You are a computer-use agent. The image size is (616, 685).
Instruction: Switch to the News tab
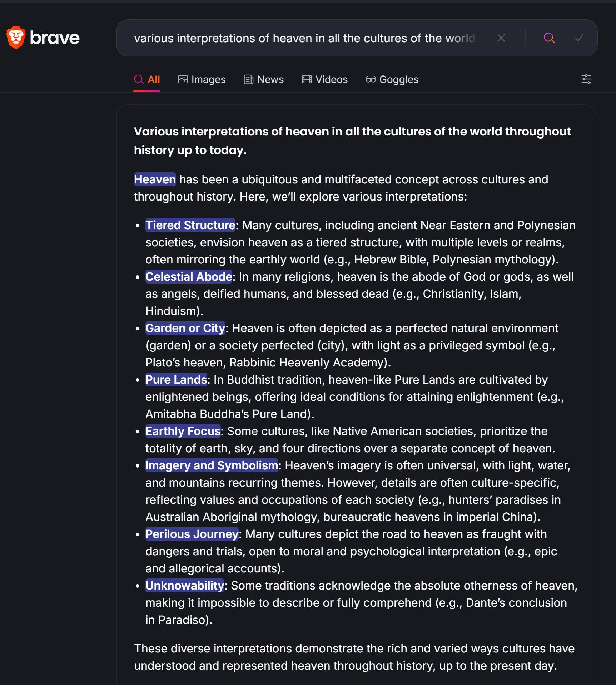tap(264, 79)
